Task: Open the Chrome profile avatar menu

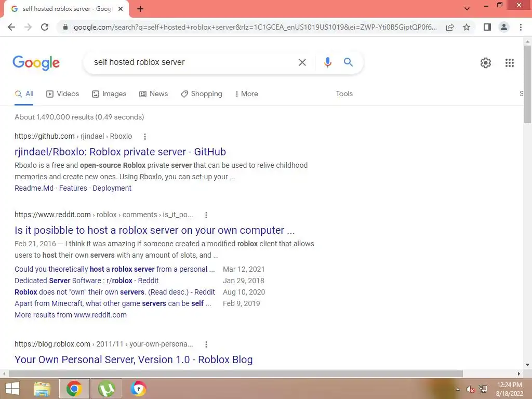Action: (504, 27)
